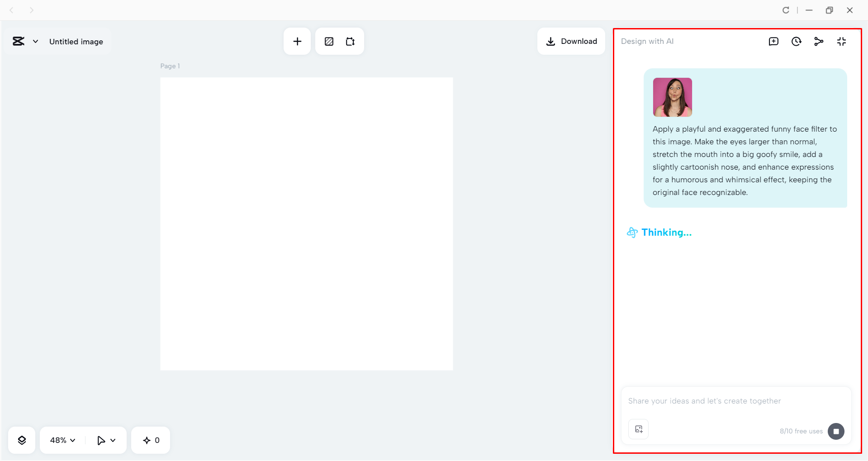Open the funny face image thumbnail
The height and width of the screenshot is (461, 868).
(672, 97)
